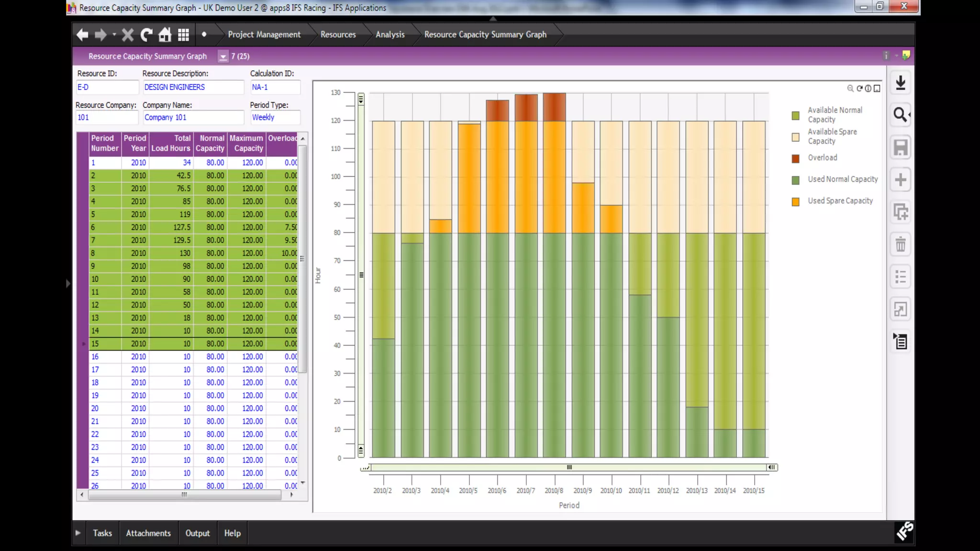Toggle Used Normal Capacity legend entry
980x551 pixels.
842,179
